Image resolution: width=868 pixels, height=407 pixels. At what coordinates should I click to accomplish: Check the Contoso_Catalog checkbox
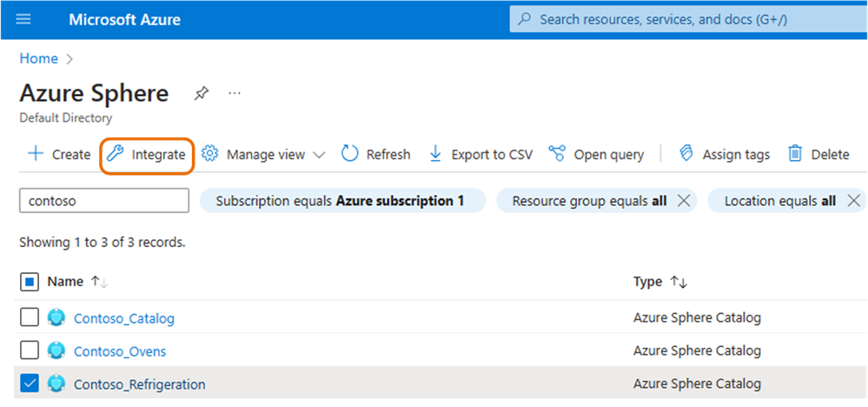pos(30,317)
